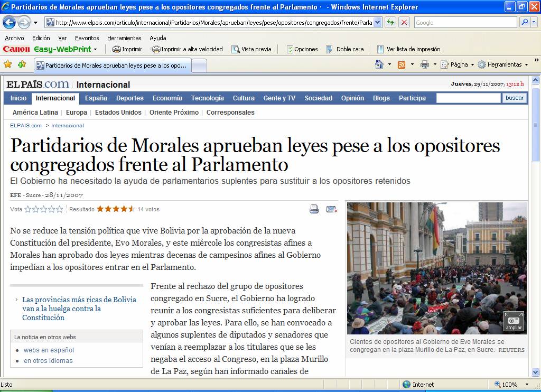Viewport: 541px width, 392px height.
Task: Click the El País site search field
Action: point(468,98)
